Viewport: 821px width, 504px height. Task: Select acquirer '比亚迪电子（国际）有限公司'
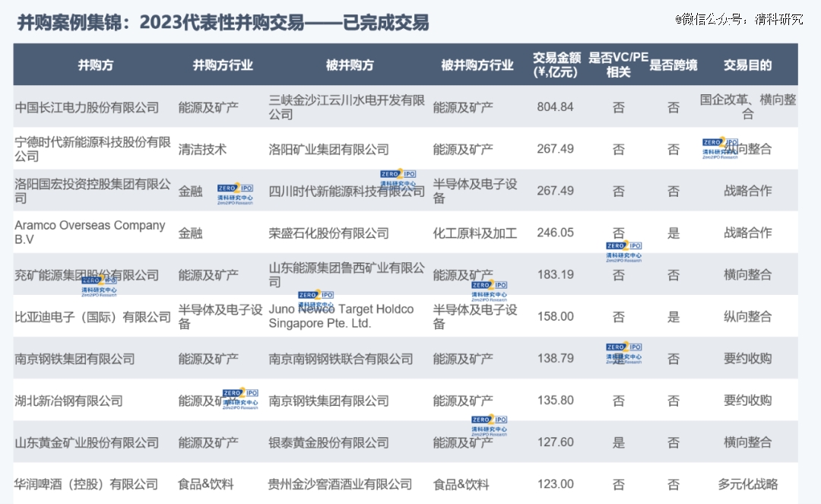tap(93, 317)
